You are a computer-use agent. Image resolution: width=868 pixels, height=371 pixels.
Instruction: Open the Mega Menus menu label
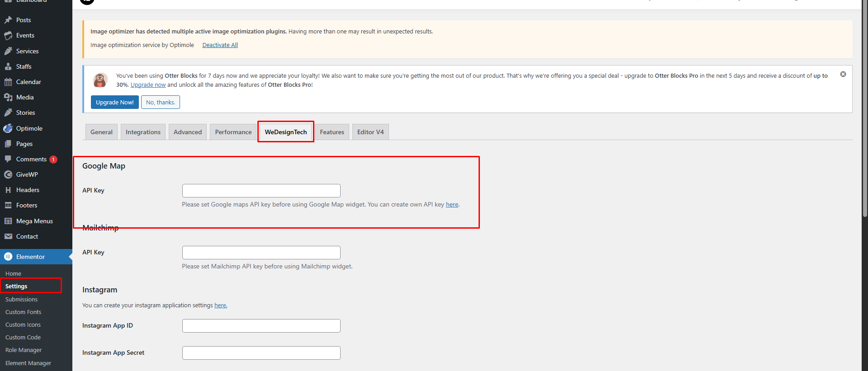[35, 221]
